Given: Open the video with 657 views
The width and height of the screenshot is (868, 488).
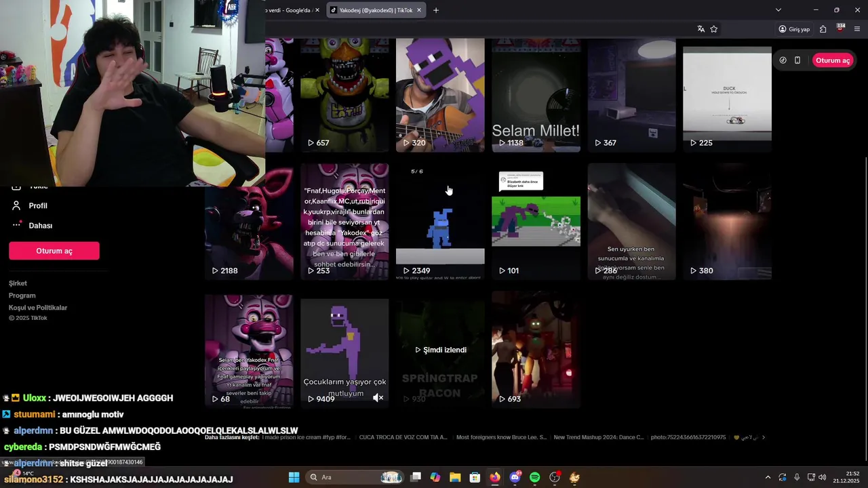Looking at the screenshot, I should (344, 95).
